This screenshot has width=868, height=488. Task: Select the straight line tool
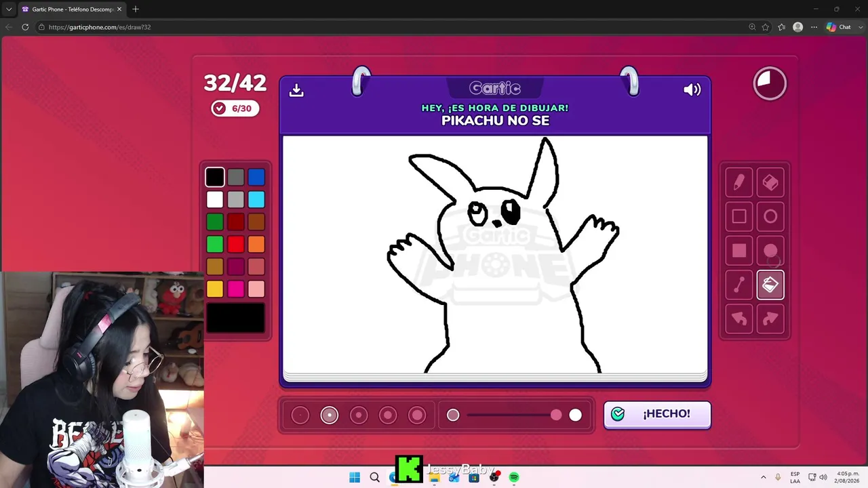point(739,285)
